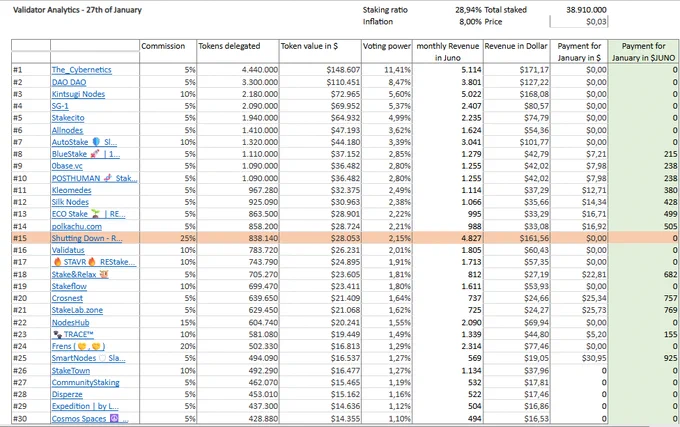The width and height of the screenshot is (680, 427).
Task: Select tokens delegated cell 4.440.000
Action: point(238,70)
